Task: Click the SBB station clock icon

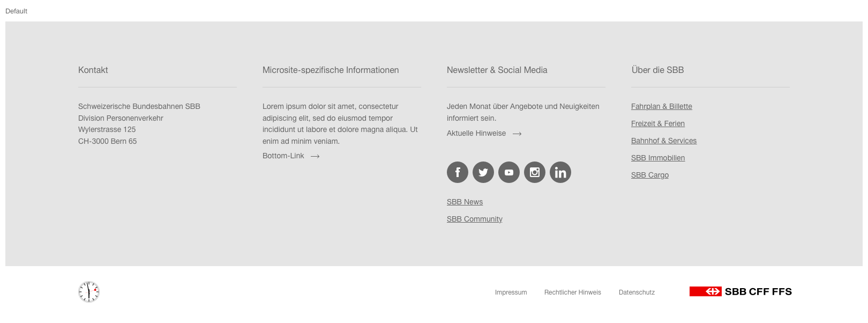Action: point(89,292)
